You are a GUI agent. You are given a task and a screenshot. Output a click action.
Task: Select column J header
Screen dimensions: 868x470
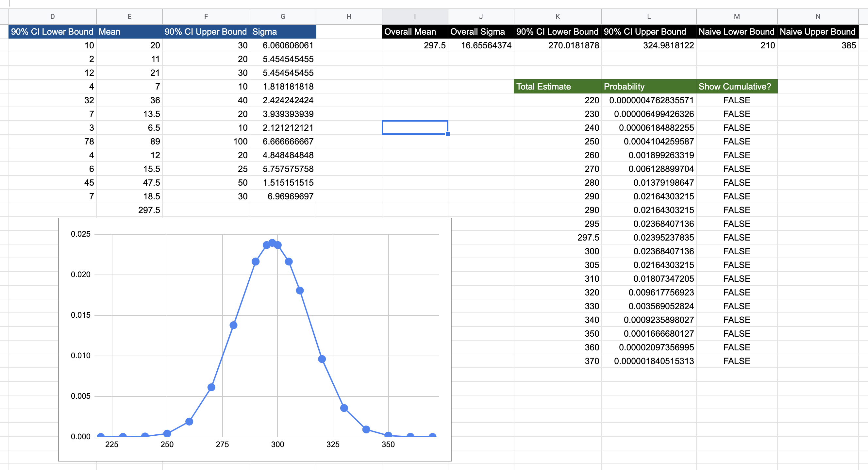(481, 17)
